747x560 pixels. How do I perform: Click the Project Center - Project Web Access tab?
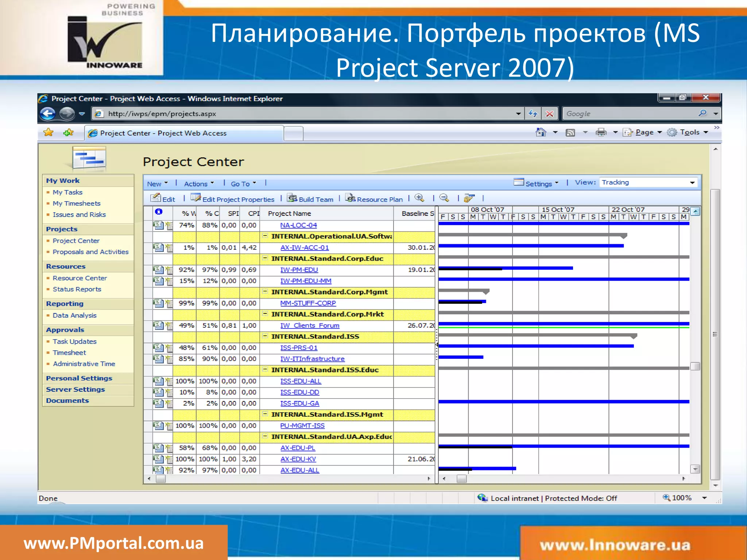tap(184, 133)
